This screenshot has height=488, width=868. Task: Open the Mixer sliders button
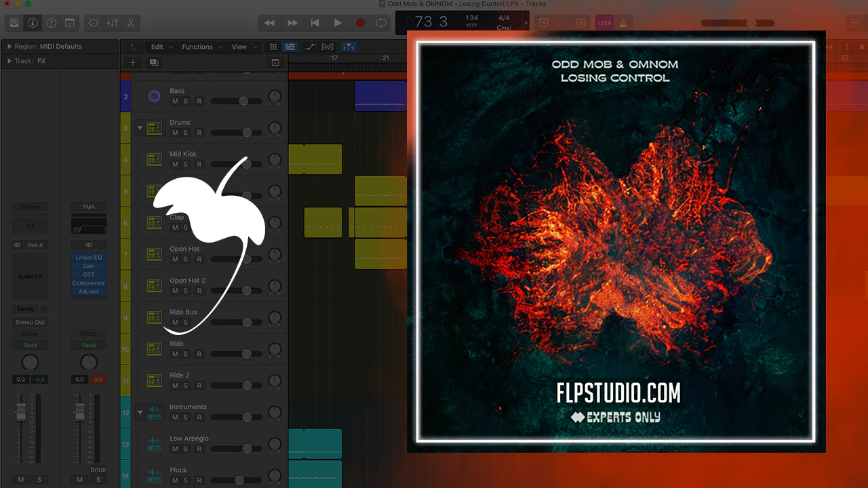[112, 23]
